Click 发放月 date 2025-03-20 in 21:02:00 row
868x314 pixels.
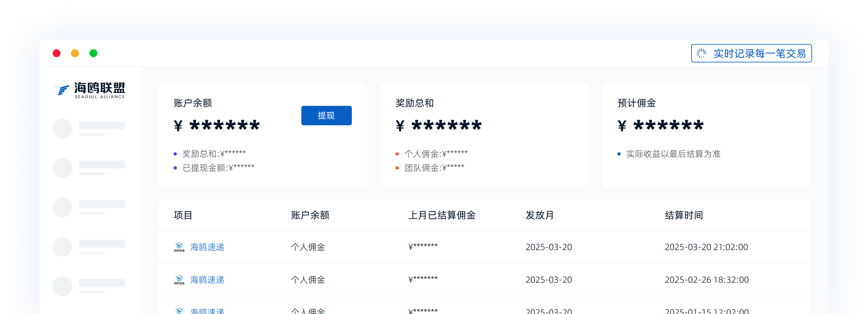548,247
